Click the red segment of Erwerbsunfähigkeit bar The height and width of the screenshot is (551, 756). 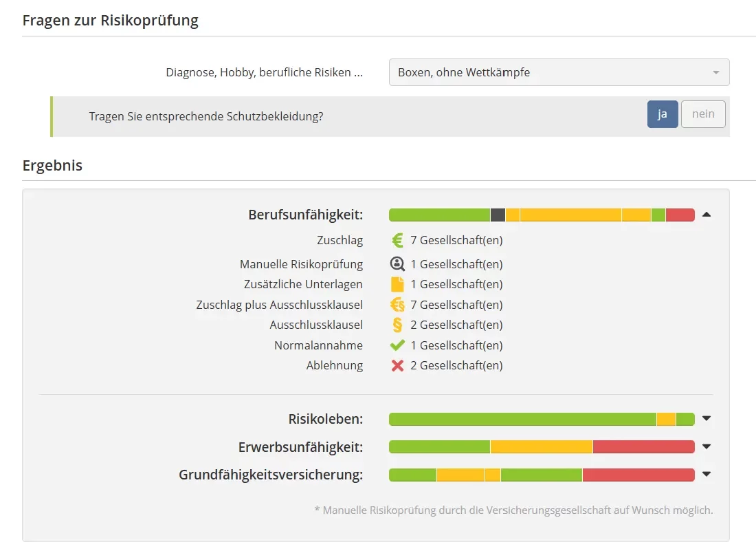[643, 447]
